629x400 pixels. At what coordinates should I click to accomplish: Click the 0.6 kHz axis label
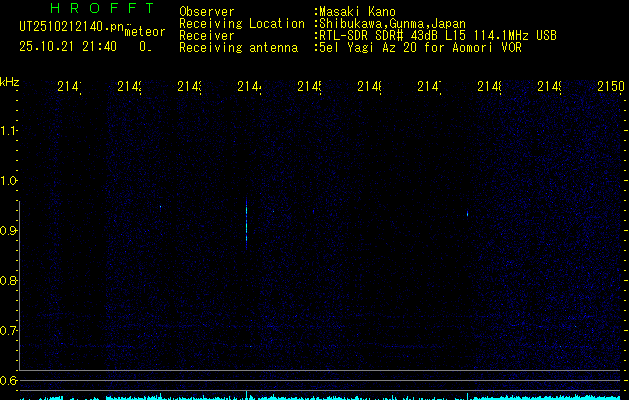click(8, 380)
